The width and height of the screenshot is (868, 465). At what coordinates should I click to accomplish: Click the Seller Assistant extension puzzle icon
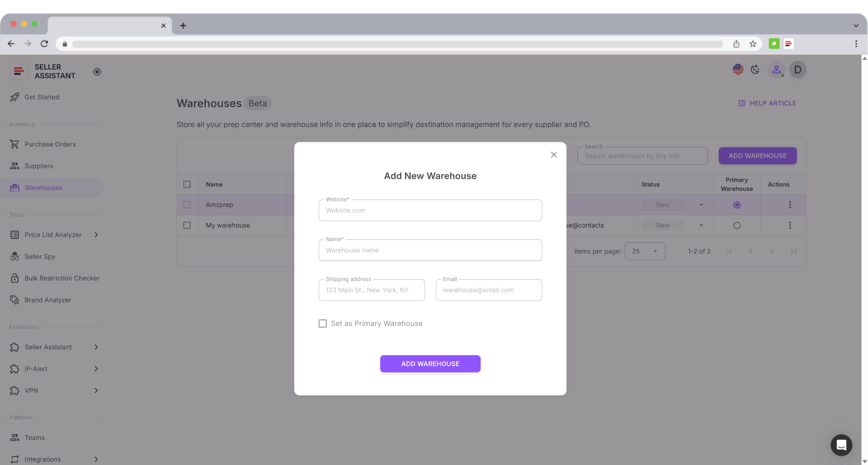pos(15,347)
